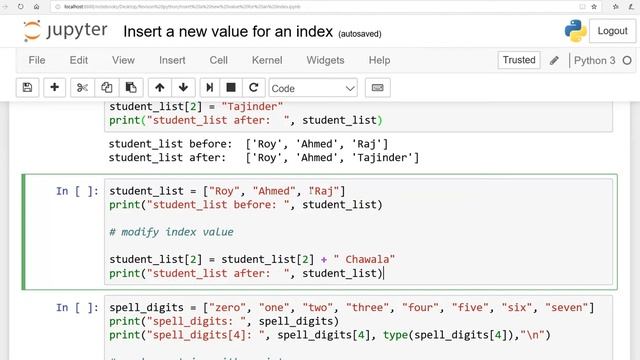Click the print("spell_digits[4]: " line
The width and height of the screenshot is (640, 360).
tap(330, 335)
